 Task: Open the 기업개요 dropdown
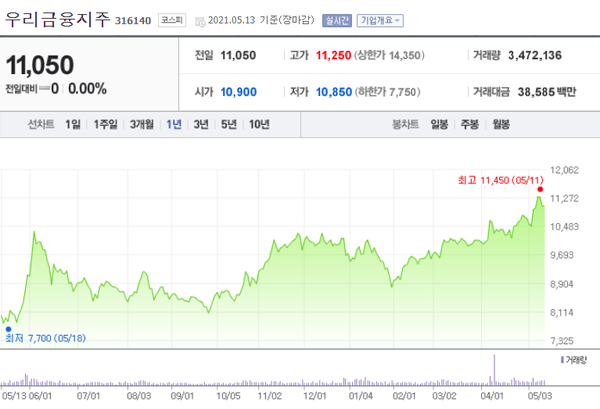pyautogui.click(x=380, y=21)
